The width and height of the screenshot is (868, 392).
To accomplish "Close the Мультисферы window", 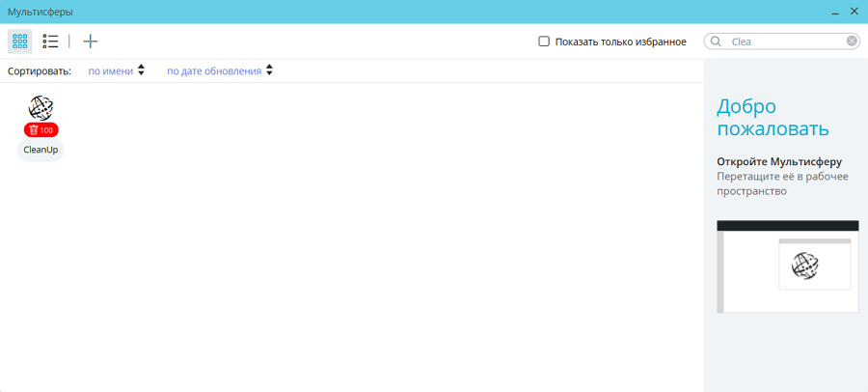I will point(854,12).
